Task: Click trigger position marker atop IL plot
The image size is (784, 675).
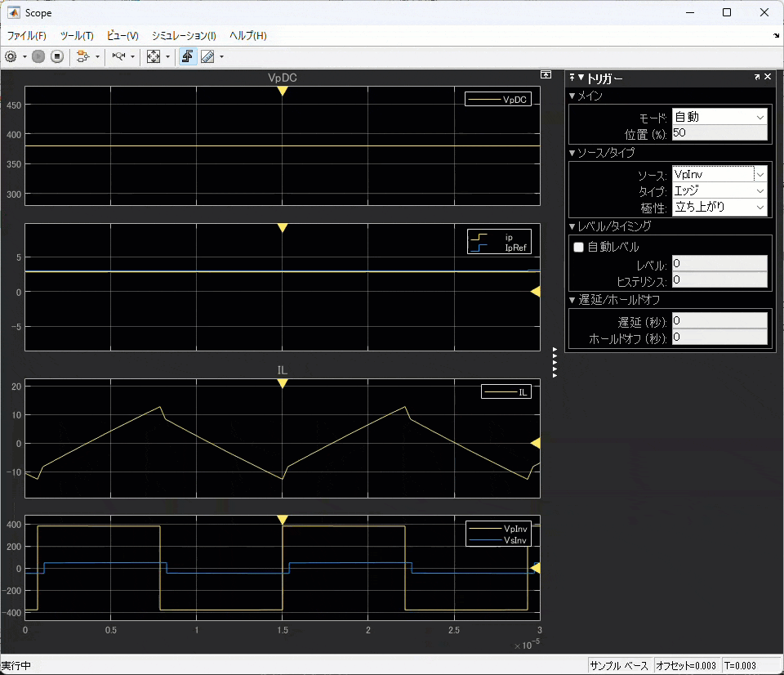Action: coord(283,384)
